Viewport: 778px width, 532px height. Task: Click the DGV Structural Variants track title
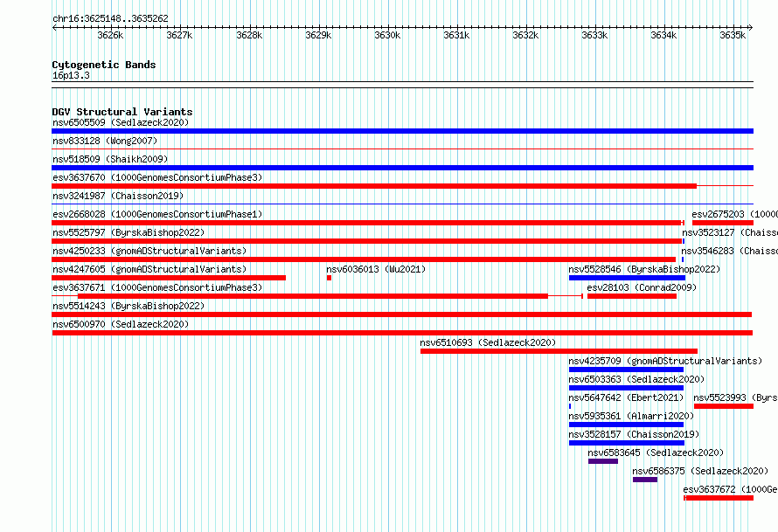[x=122, y=112]
